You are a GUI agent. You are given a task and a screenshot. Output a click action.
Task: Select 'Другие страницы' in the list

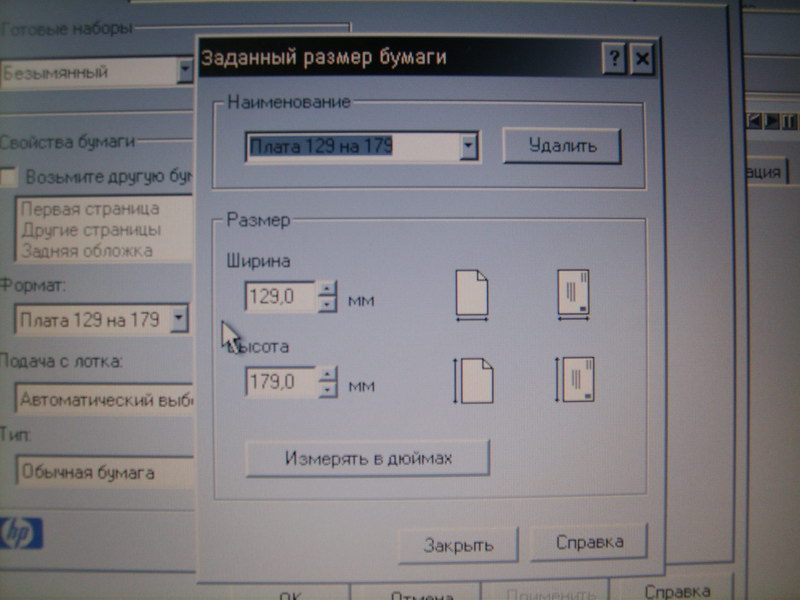click(90, 230)
